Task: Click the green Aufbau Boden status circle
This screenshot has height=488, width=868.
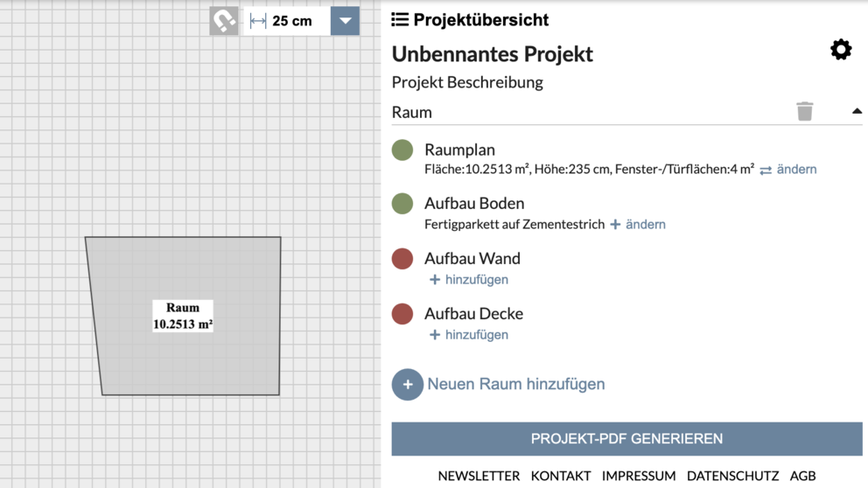Action: pyautogui.click(x=402, y=204)
